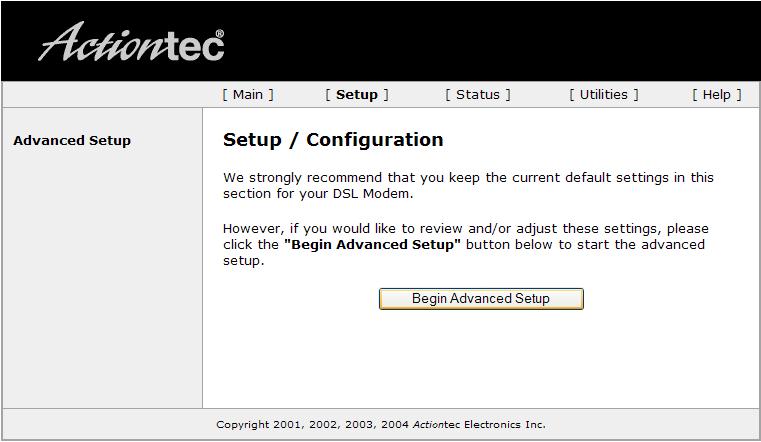The height and width of the screenshot is (442, 761).
Task: Switch to the Status tab
Action: coord(478,95)
